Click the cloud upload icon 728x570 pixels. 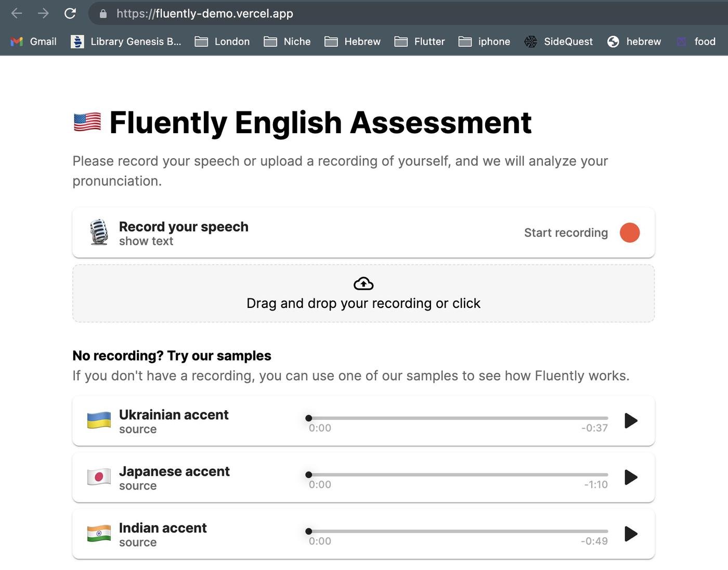(x=363, y=283)
